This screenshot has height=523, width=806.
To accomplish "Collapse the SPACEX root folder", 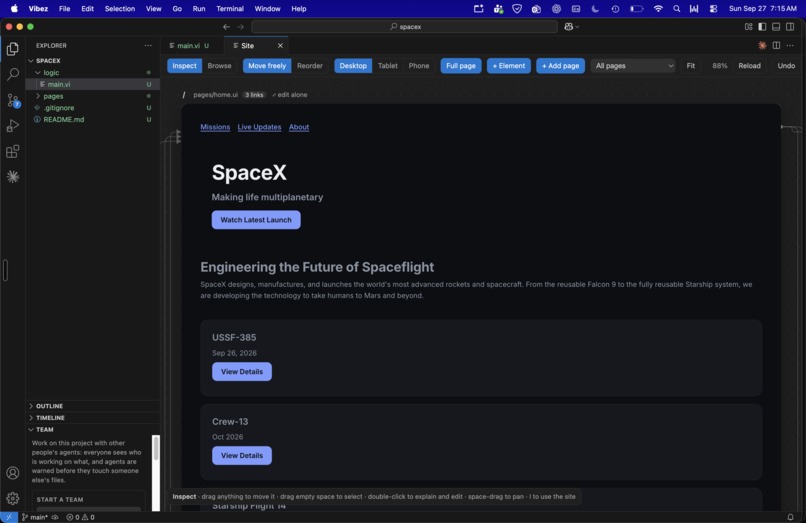I will pos(31,61).
